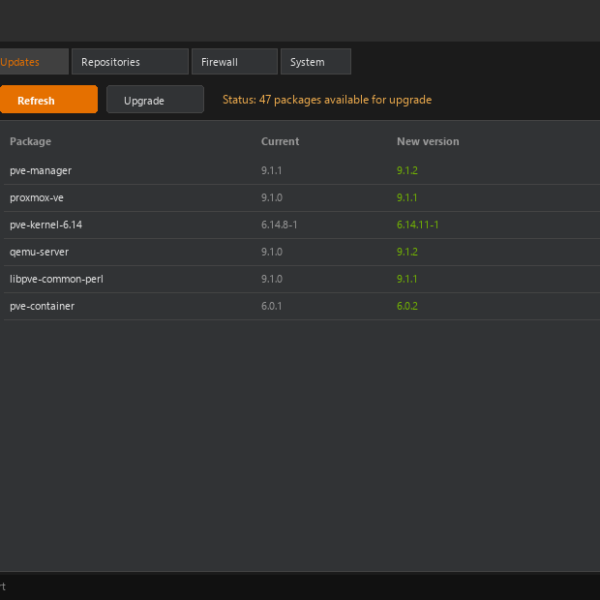Click the '47 packages available' status text

[x=327, y=100]
